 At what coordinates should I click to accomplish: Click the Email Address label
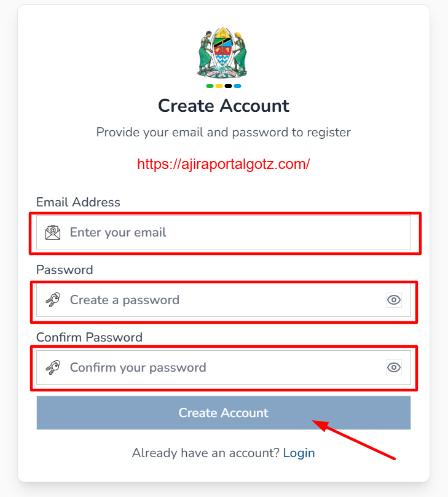click(78, 202)
